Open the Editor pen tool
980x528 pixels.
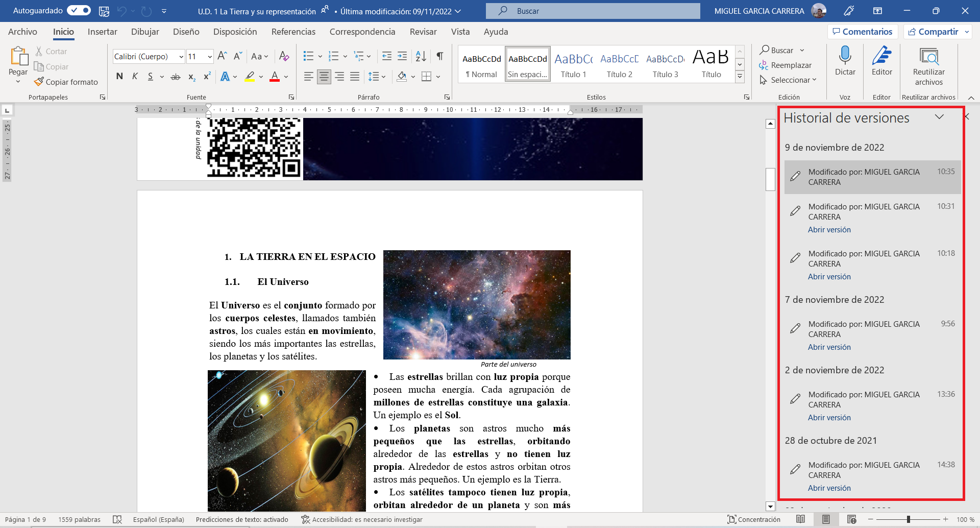[881, 56]
